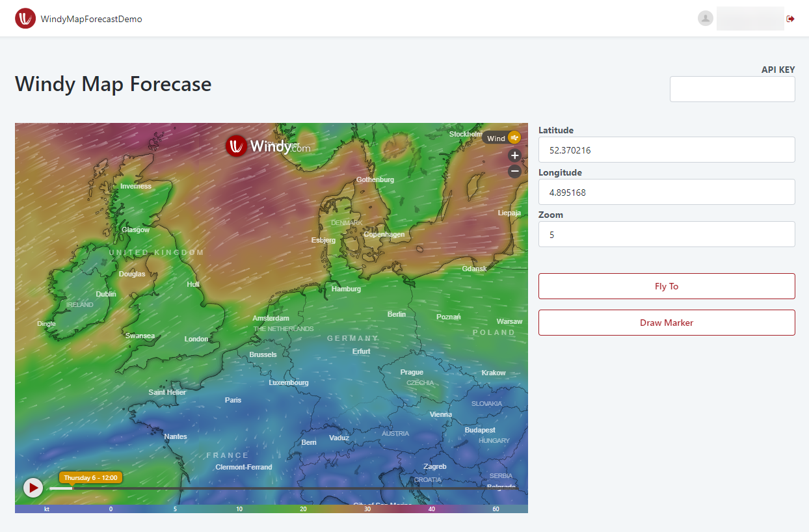The width and height of the screenshot is (809, 532).
Task: Click Nantes label on the map
Action: point(176,436)
